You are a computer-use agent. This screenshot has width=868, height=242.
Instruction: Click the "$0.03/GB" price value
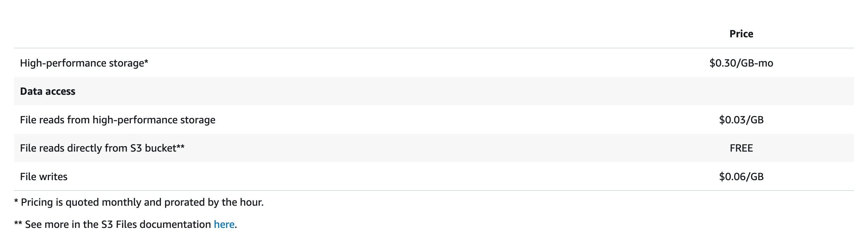[741, 120]
